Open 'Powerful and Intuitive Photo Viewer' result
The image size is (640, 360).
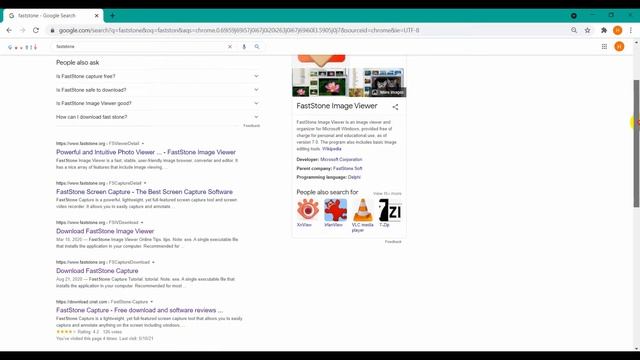click(x=146, y=152)
